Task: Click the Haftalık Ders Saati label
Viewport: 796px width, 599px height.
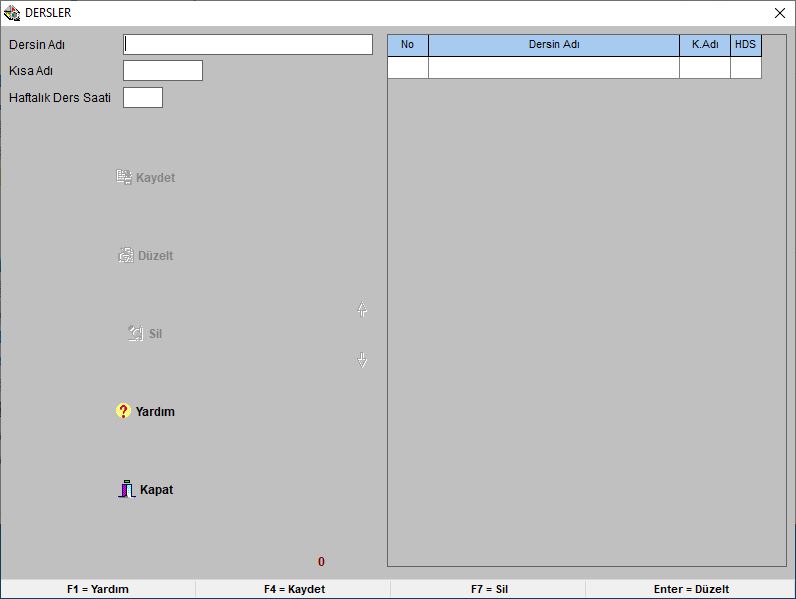Action: pyautogui.click(x=60, y=97)
